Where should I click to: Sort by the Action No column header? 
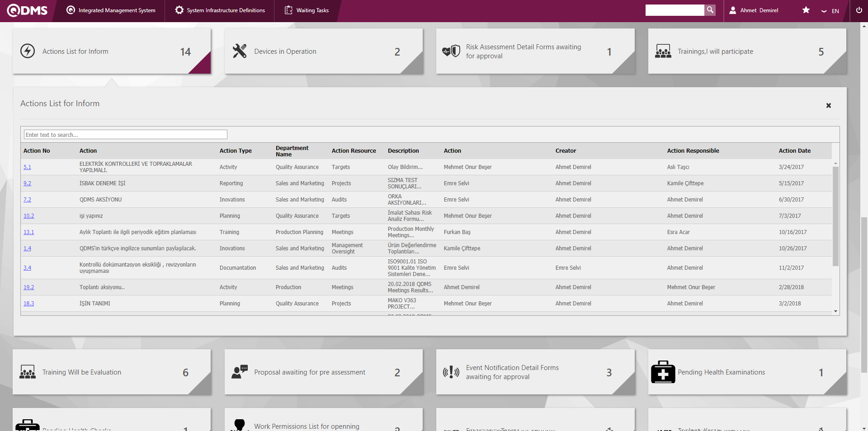pyautogui.click(x=37, y=151)
